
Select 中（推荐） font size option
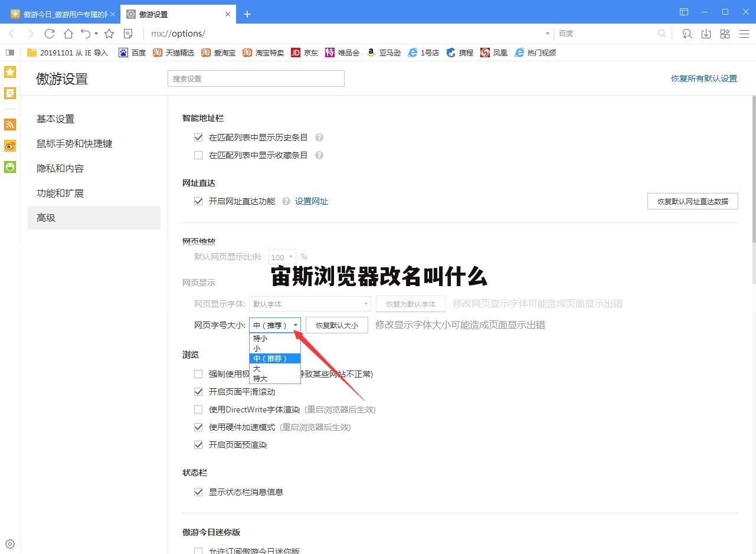click(x=275, y=358)
